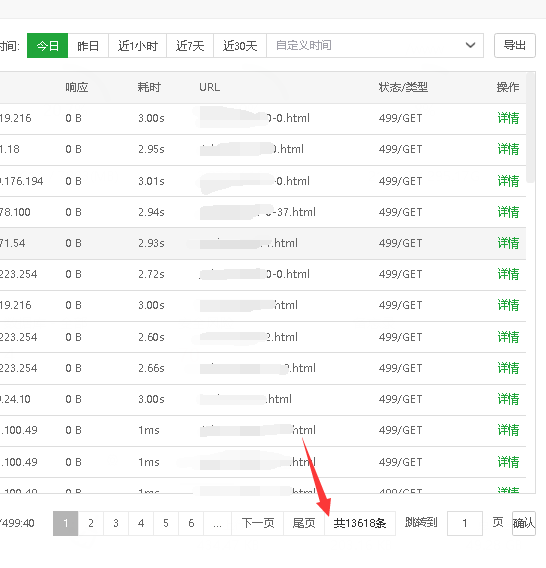Image resolution: width=546 pixels, height=568 pixels.
Task: Open the 自定义时间 dropdown
Action: tap(375, 46)
